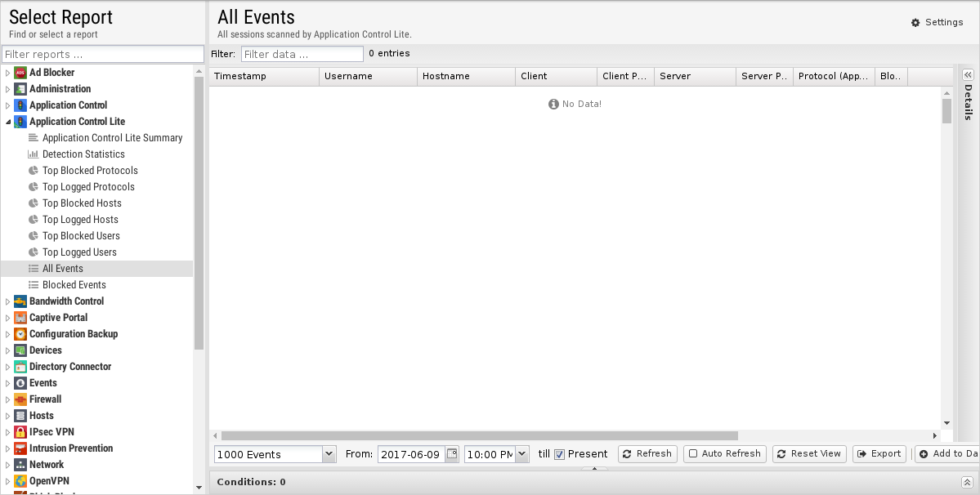
Task: Click the Devices icon
Action: tap(20, 350)
